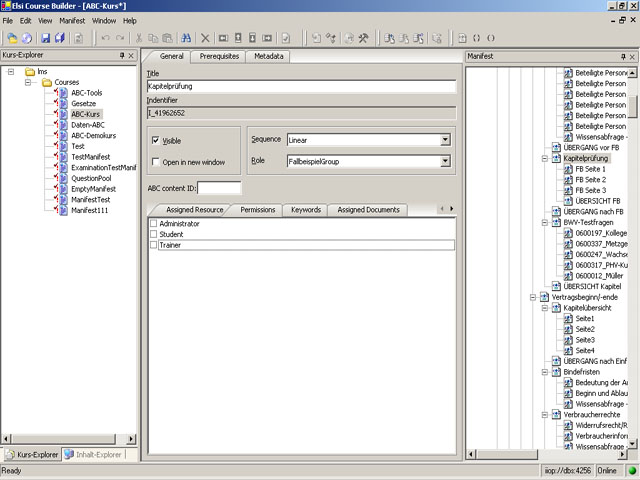This screenshot has width=640, height=480.
Task: Click the icon beside ÜBERSICHT Kapitel
Action: (556, 287)
